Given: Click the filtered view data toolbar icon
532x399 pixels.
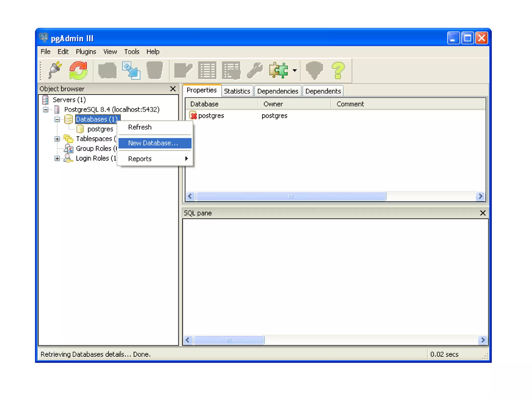Looking at the screenshot, I should tap(231, 70).
